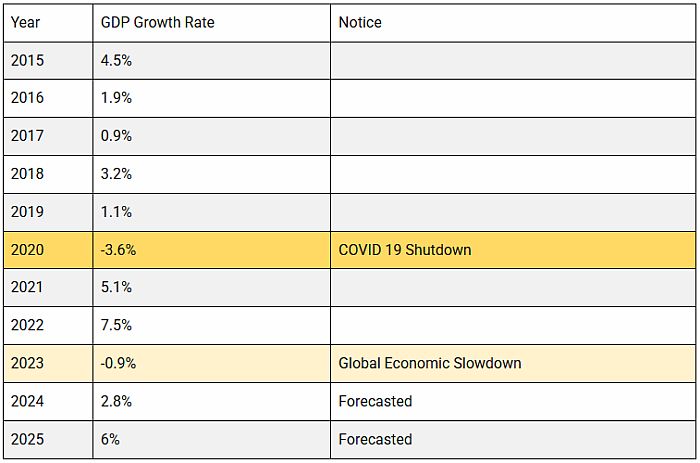700x463 pixels.
Task: Click the -3.6% growth rate cell
Action: 211,250
